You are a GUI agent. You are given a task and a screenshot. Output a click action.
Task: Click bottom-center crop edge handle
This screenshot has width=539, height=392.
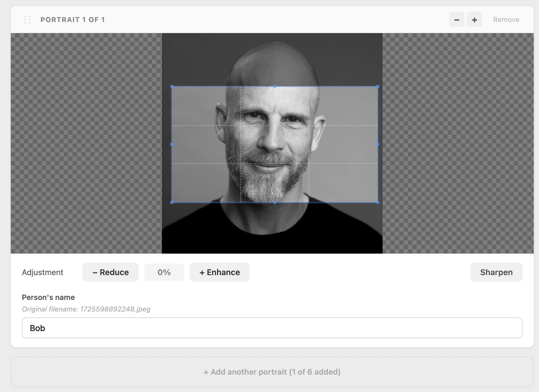pyautogui.click(x=275, y=202)
